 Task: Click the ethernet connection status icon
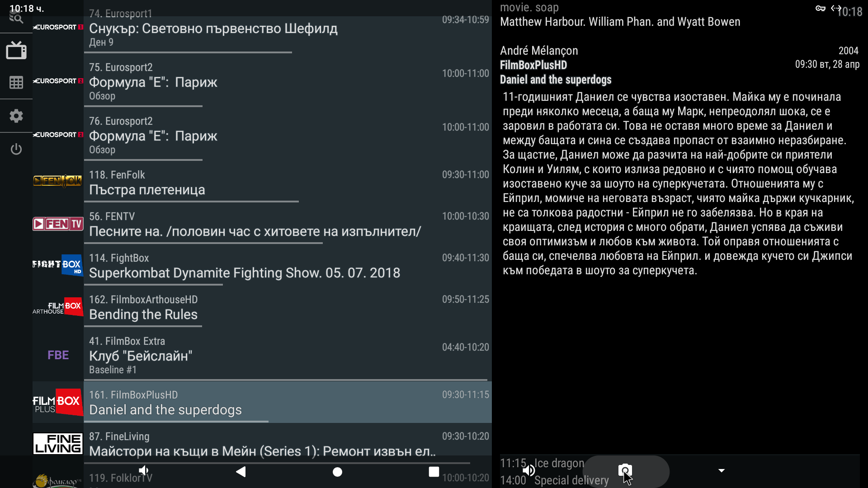coord(836,8)
